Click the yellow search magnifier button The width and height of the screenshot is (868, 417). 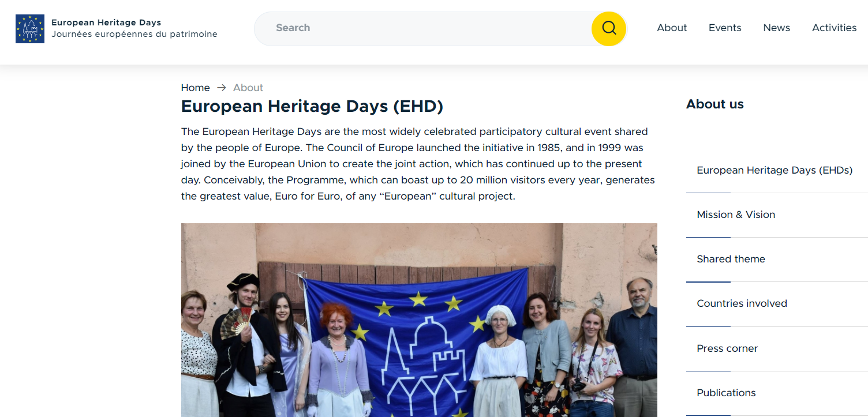[x=609, y=28]
